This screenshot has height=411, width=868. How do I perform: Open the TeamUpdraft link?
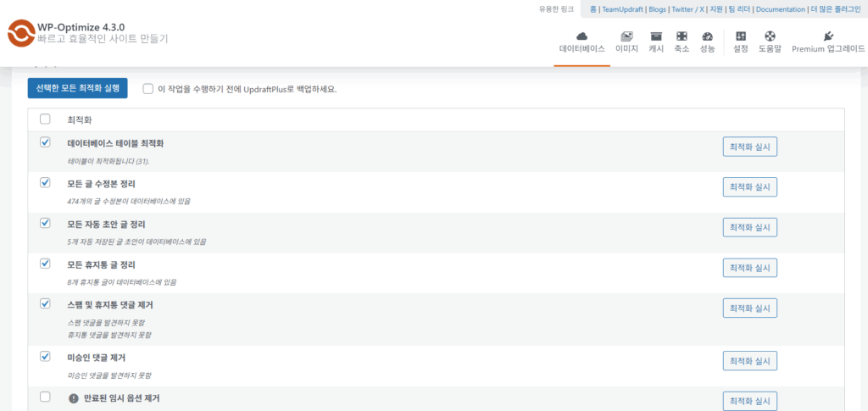click(621, 9)
